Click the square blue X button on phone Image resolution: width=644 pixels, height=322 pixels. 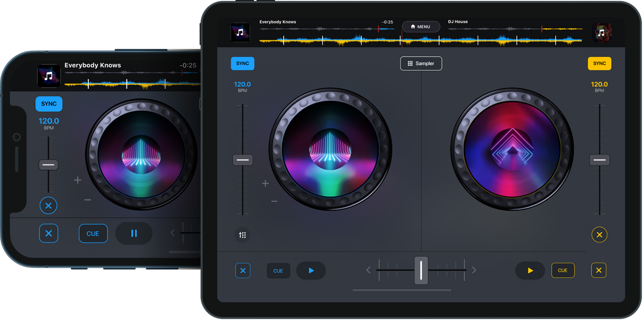click(x=48, y=233)
